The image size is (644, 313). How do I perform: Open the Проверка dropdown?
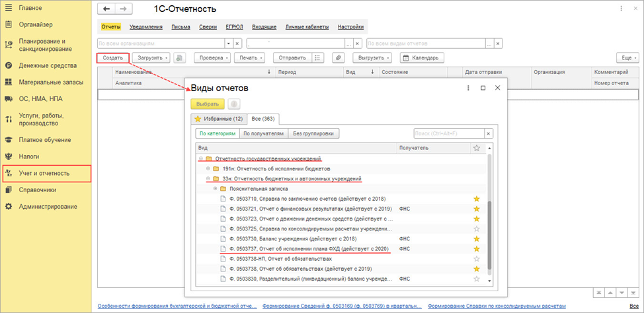click(x=213, y=58)
